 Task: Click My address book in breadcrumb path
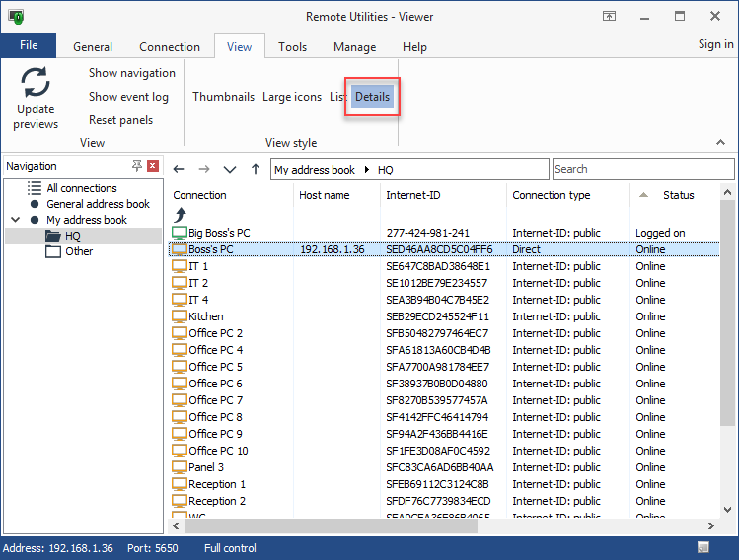pos(315,170)
